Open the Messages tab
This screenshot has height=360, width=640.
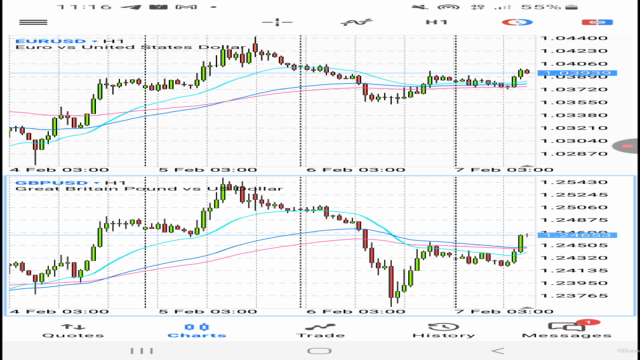567,331
